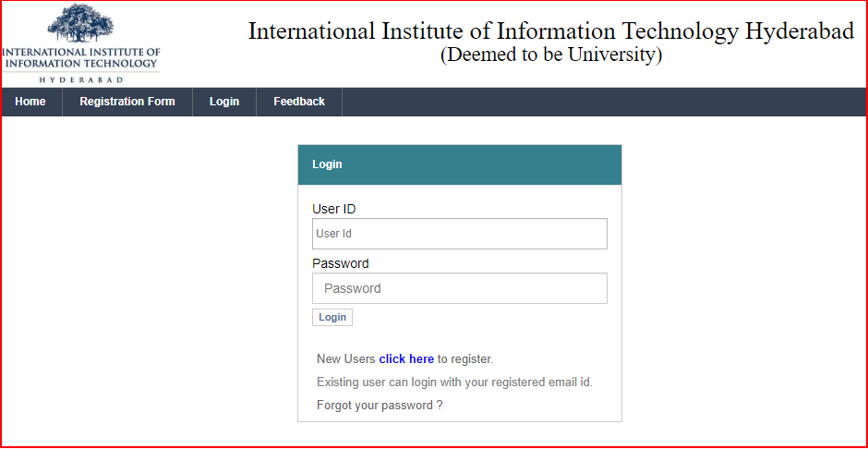Viewport: 868px width, 449px height.
Task: Click the large university name heading
Action: point(550,31)
